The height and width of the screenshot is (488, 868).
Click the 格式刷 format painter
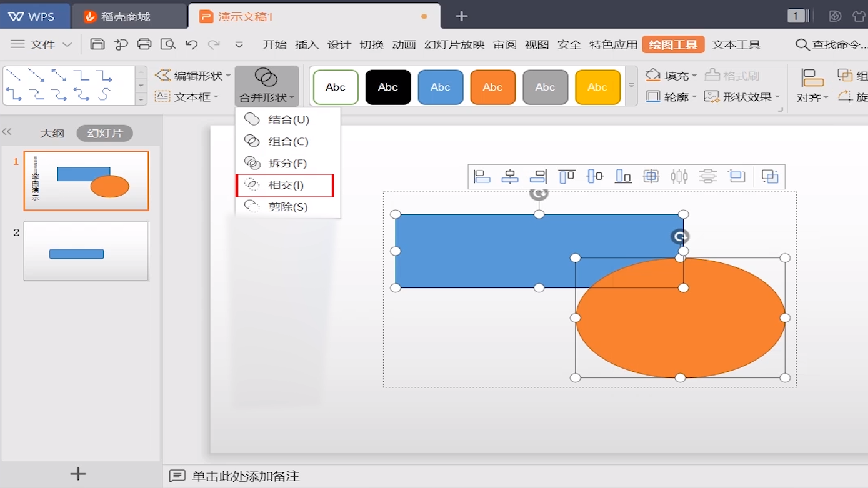click(732, 76)
